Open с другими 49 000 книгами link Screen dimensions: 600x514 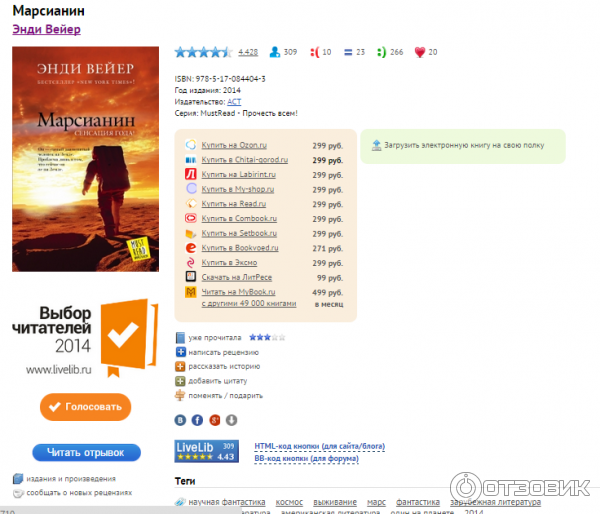coord(249,304)
